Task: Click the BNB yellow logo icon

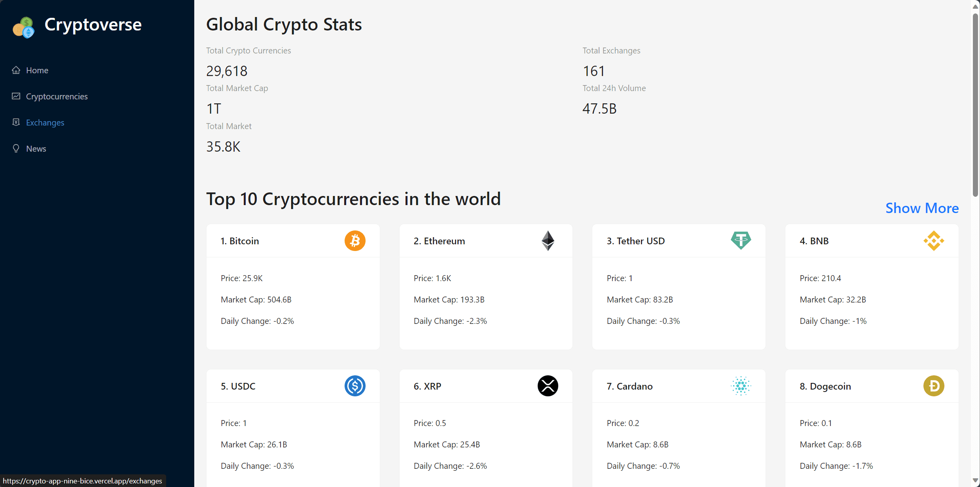Action: [934, 241]
